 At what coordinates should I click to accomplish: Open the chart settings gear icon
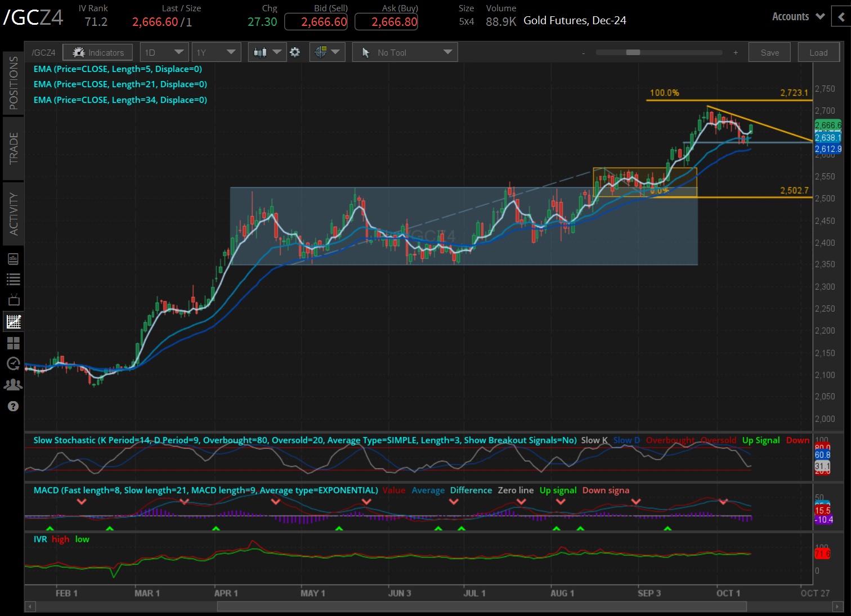295,52
